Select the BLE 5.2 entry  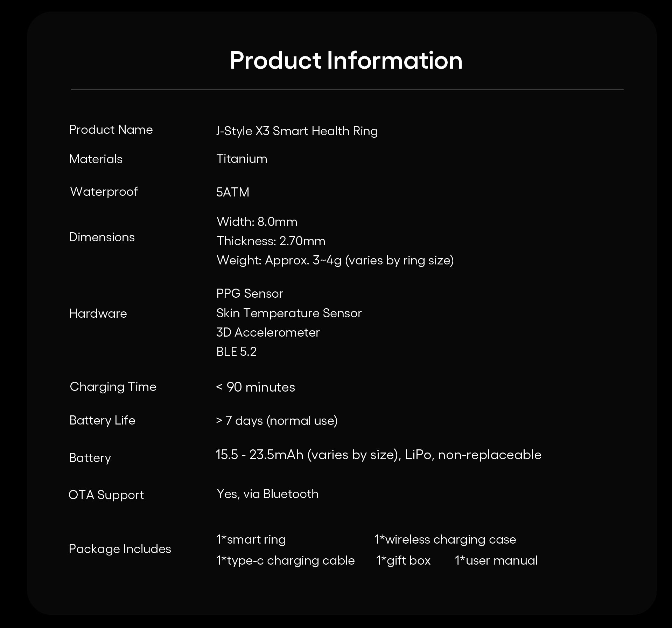pyautogui.click(x=237, y=352)
